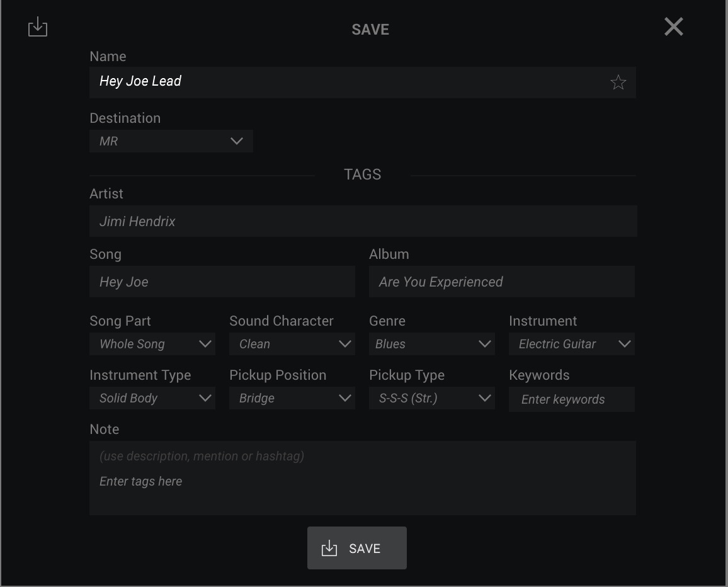Click inside the Note text area
The image size is (728, 587).
pyautogui.click(x=362, y=478)
